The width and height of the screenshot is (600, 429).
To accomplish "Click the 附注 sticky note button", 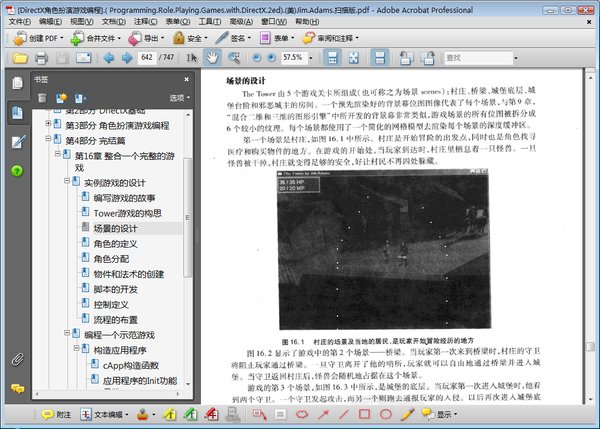I will coord(57,414).
